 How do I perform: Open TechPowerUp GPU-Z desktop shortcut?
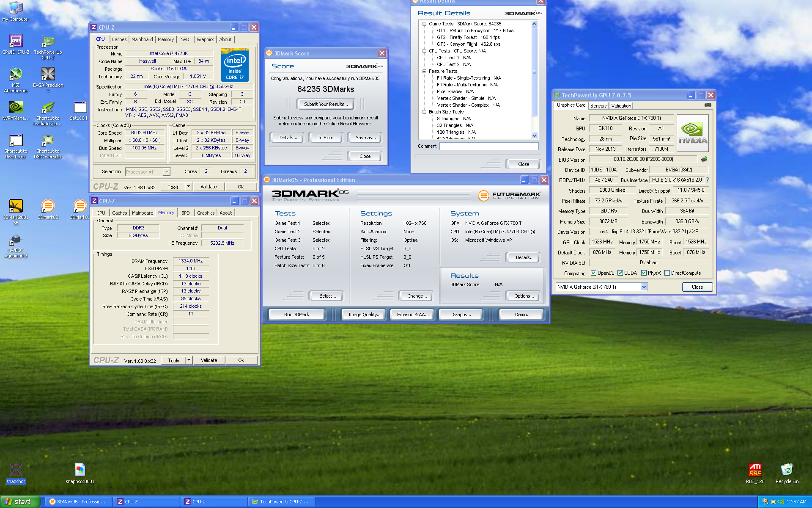[x=48, y=47]
